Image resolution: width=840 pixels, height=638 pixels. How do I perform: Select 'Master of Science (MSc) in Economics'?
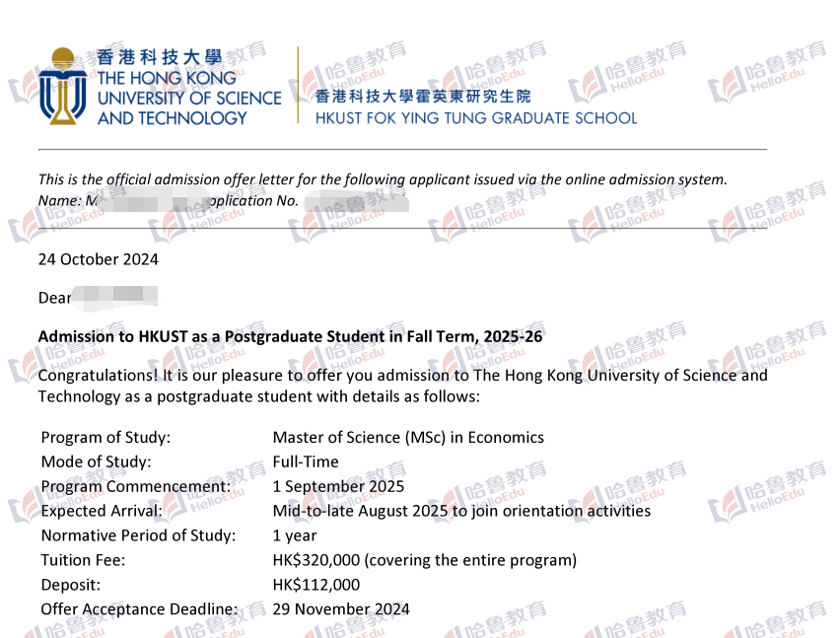coord(408,438)
